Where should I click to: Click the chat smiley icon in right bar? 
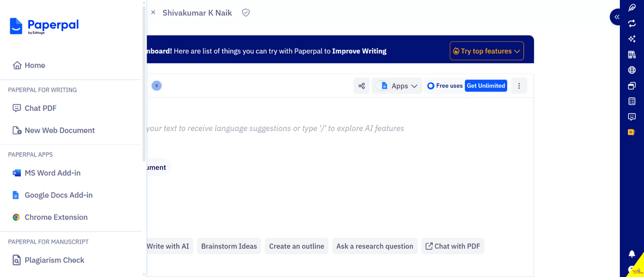(x=632, y=117)
